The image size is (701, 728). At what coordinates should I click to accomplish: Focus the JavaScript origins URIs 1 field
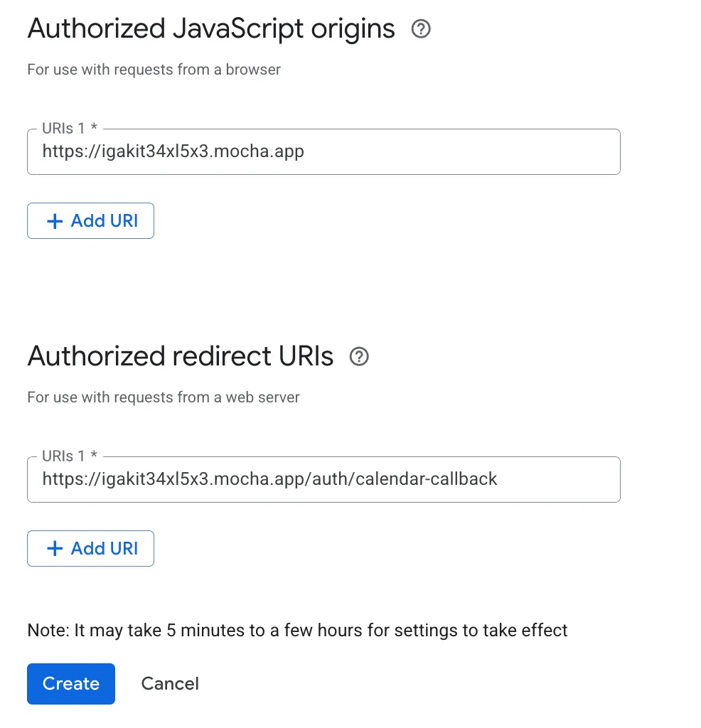tap(323, 151)
